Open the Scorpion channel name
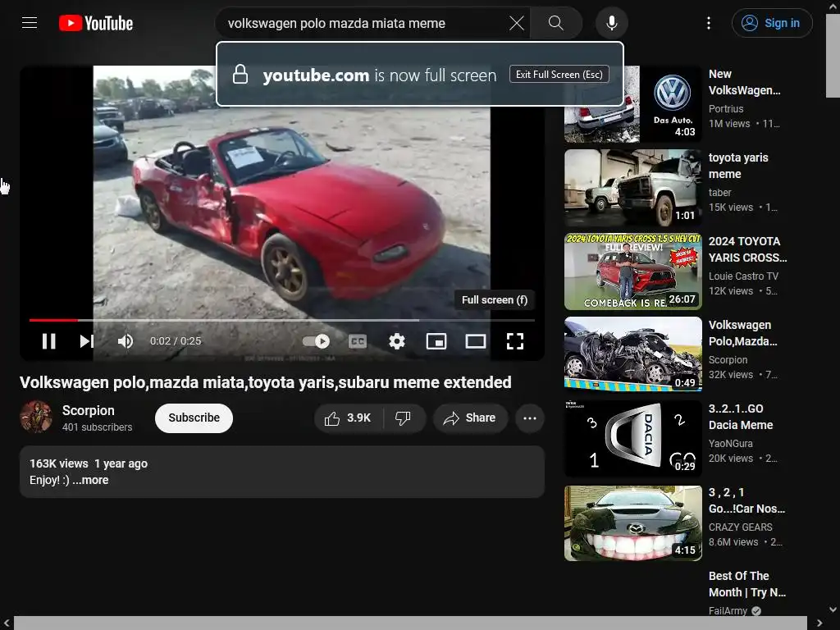The image size is (840, 630). click(89, 410)
